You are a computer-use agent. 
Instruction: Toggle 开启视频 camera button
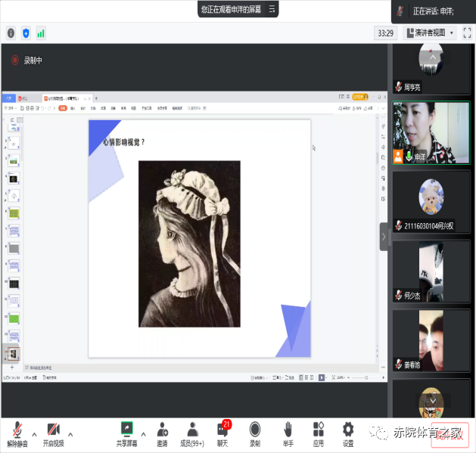tap(53, 433)
